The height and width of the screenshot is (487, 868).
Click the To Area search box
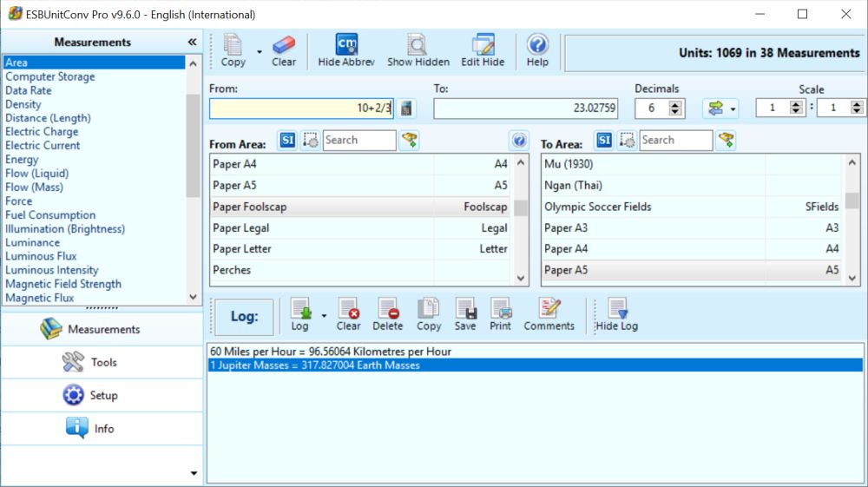tap(676, 141)
